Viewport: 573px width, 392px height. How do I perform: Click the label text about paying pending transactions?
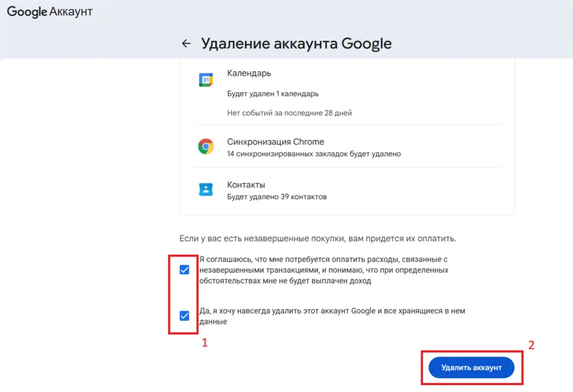325,270
